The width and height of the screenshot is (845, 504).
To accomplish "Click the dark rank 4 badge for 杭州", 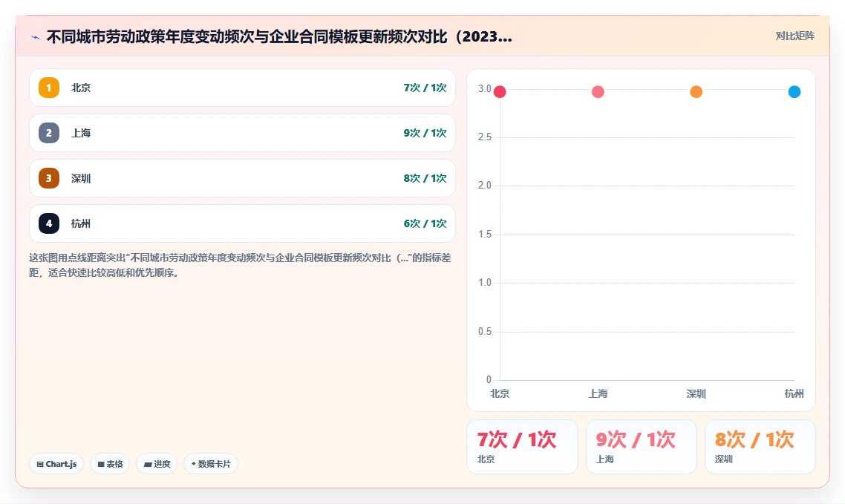I will coord(49,223).
